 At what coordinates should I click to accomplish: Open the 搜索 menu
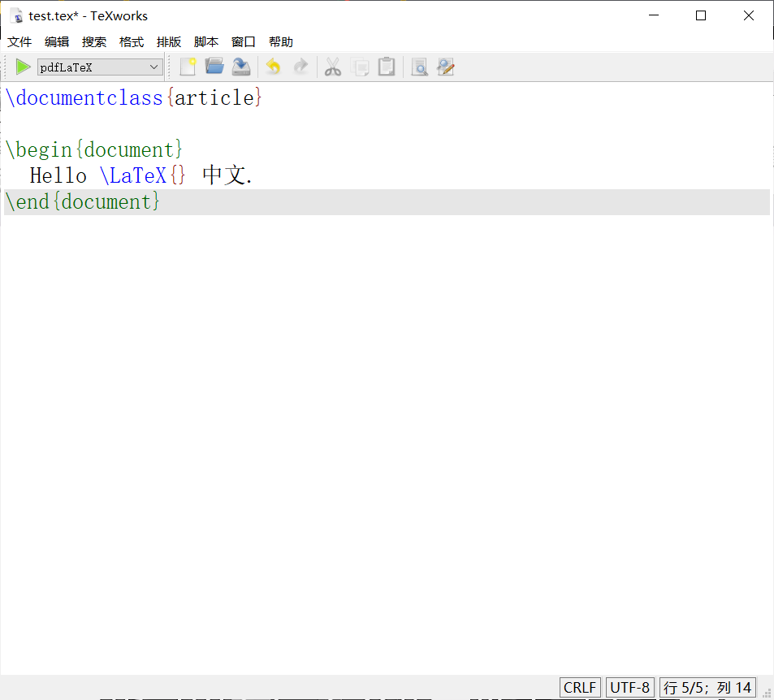point(94,42)
